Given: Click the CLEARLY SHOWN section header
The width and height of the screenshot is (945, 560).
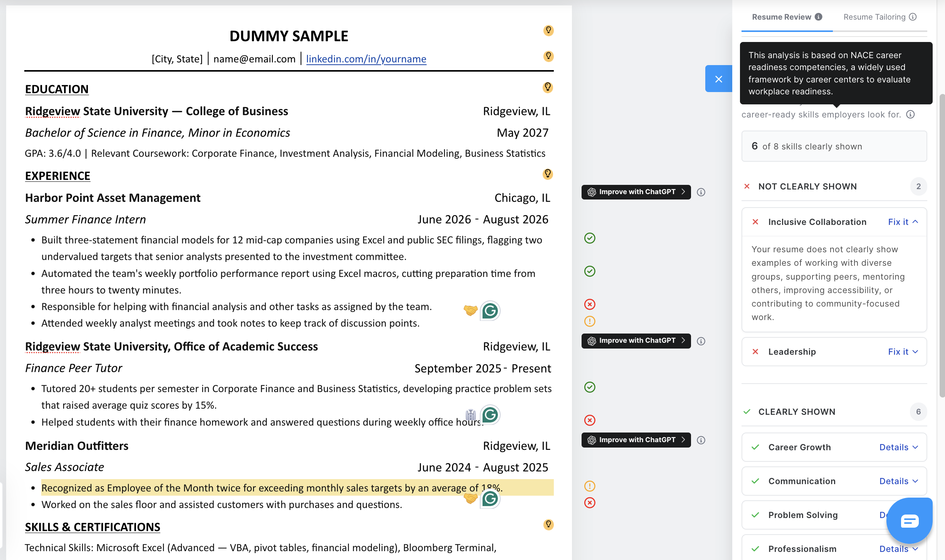Looking at the screenshot, I should pos(834,412).
